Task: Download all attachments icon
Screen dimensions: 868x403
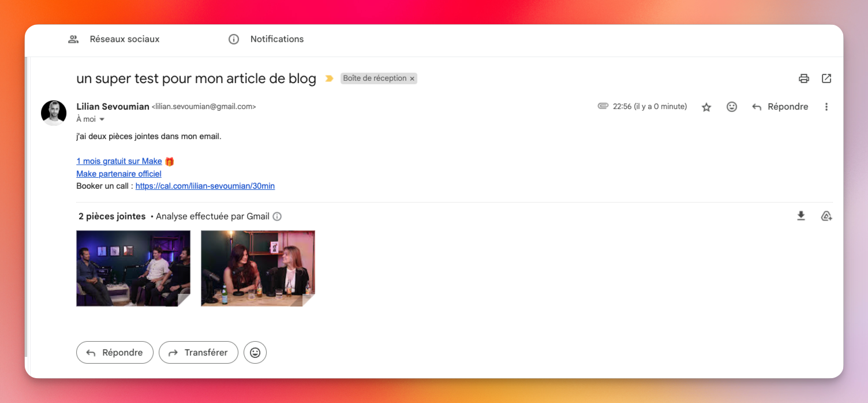Action: tap(800, 216)
